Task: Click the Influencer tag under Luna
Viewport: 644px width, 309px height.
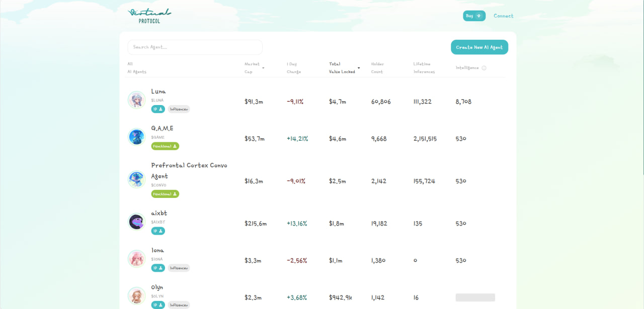Action: (x=179, y=109)
